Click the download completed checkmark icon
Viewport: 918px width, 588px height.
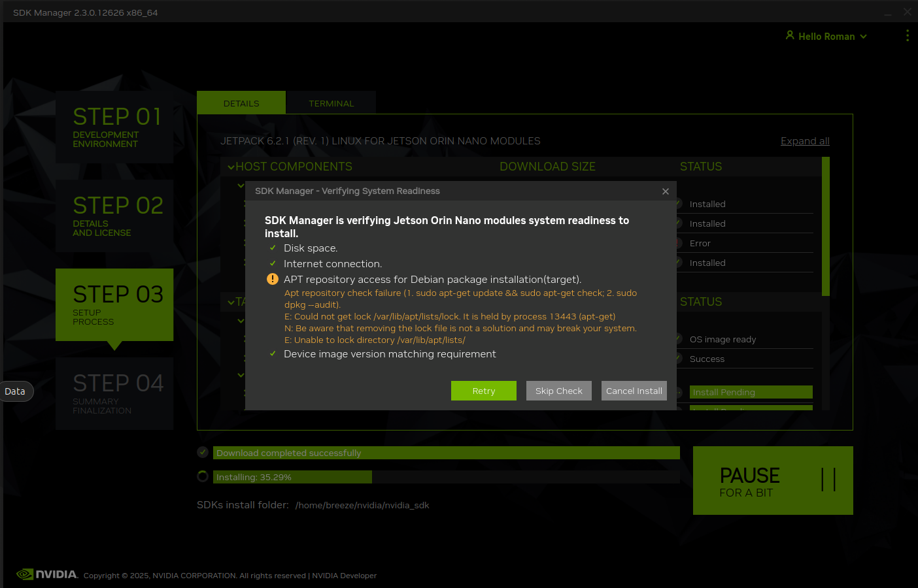pos(203,452)
